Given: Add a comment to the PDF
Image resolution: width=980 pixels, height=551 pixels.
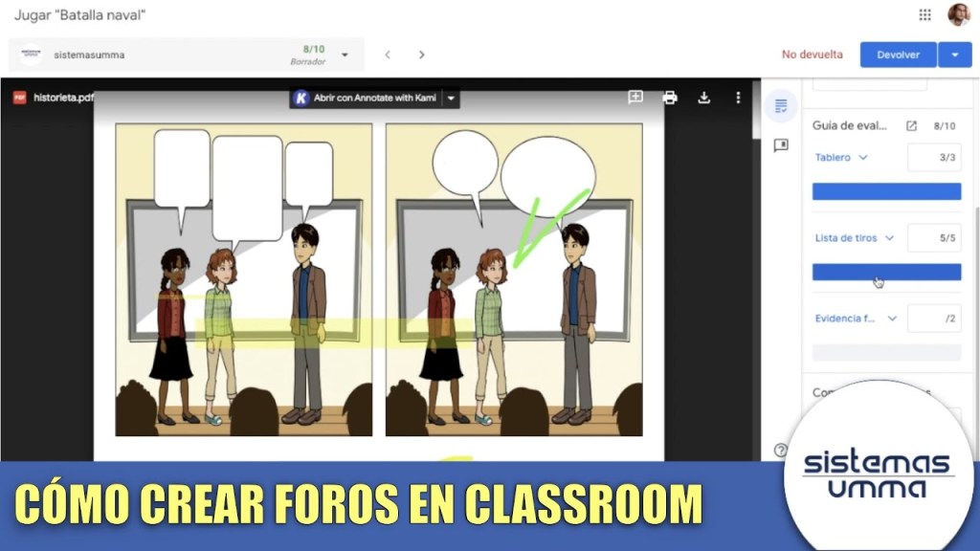Looking at the screenshot, I should (x=635, y=98).
